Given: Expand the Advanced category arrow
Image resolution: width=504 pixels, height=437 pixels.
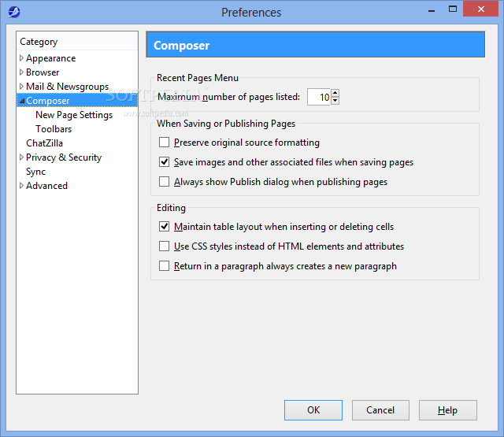Looking at the screenshot, I should [x=21, y=186].
